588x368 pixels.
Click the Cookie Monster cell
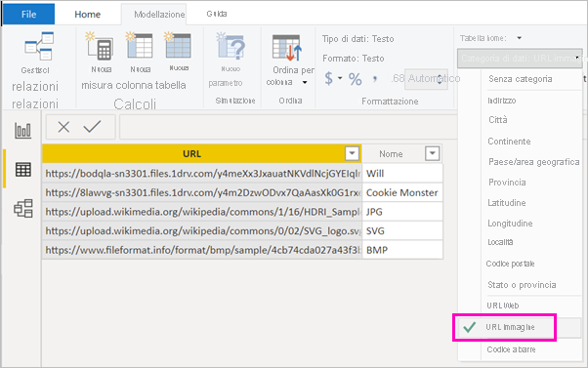coord(402,192)
